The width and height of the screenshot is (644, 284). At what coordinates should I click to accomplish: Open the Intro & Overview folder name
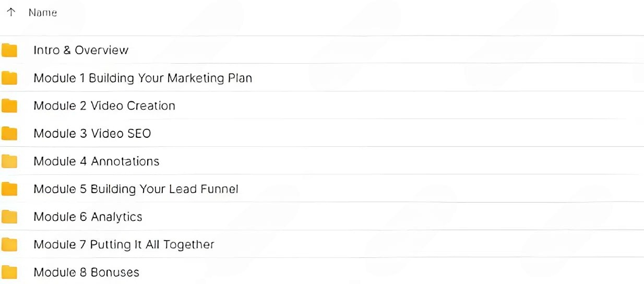(x=81, y=50)
